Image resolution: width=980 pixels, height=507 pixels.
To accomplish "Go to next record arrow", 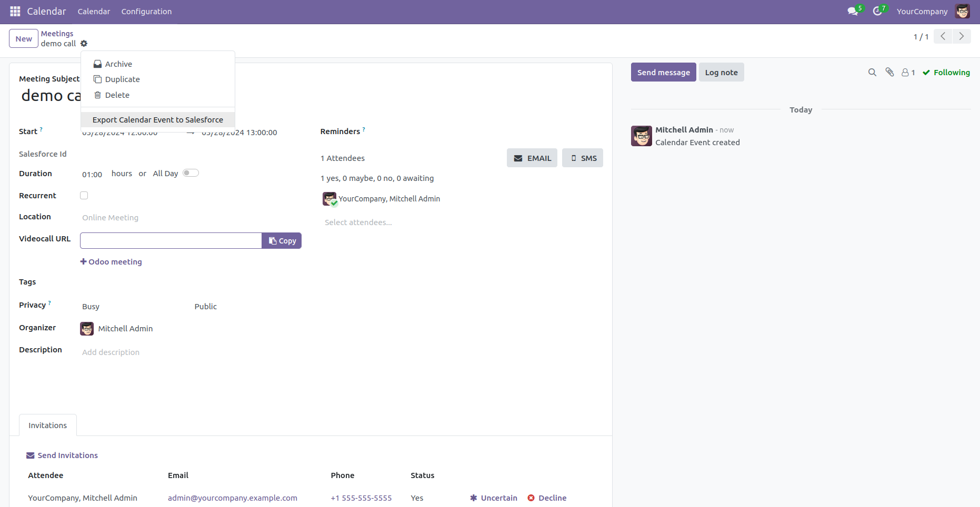I will tap(962, 36).
